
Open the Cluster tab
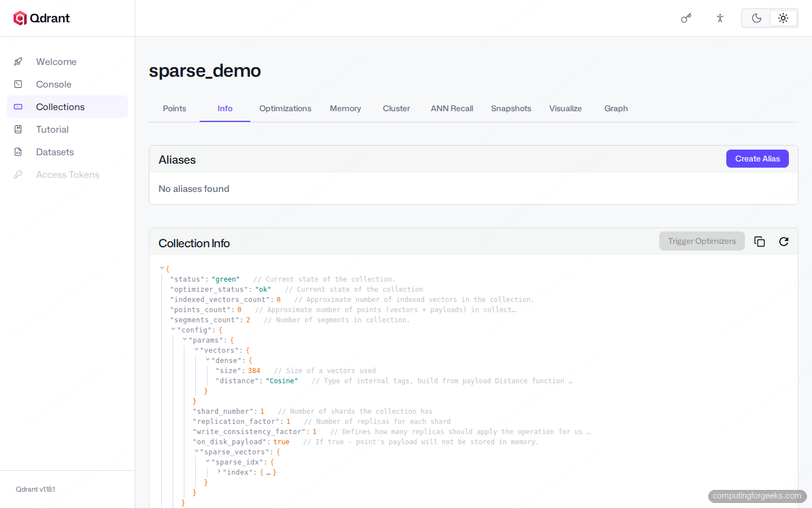coord(396,108)
